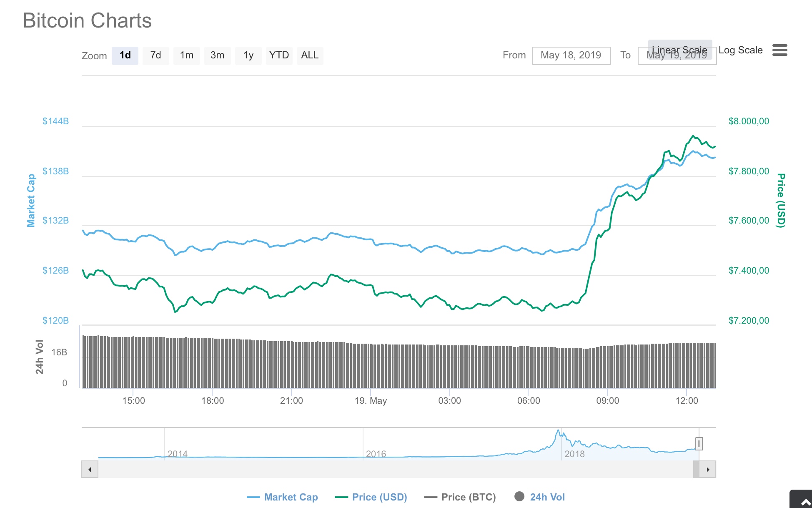Click the $144B market cap axis label
The height and width of the screenshot is (508, 812).
[55, 121]
